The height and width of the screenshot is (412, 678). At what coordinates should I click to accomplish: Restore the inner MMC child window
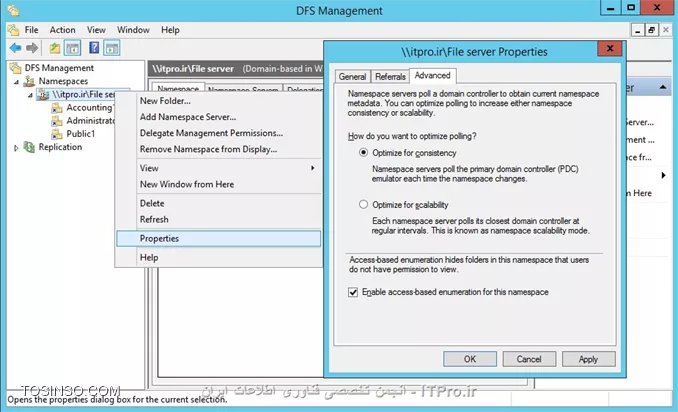point(651,30)
